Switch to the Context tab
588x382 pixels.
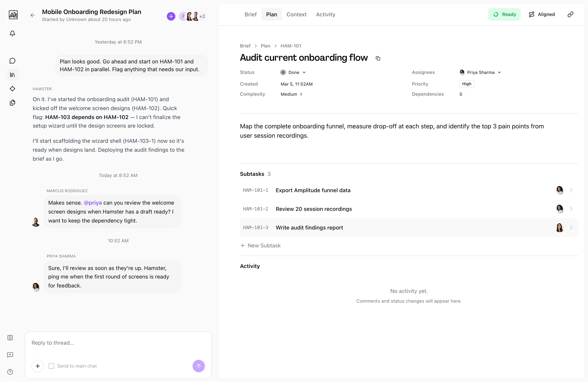click(297, 14)
